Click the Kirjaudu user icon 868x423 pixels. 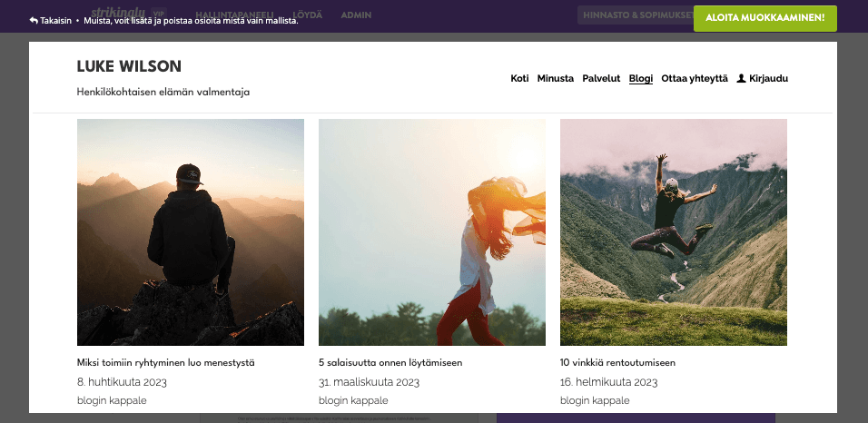[x=741, y=78]
